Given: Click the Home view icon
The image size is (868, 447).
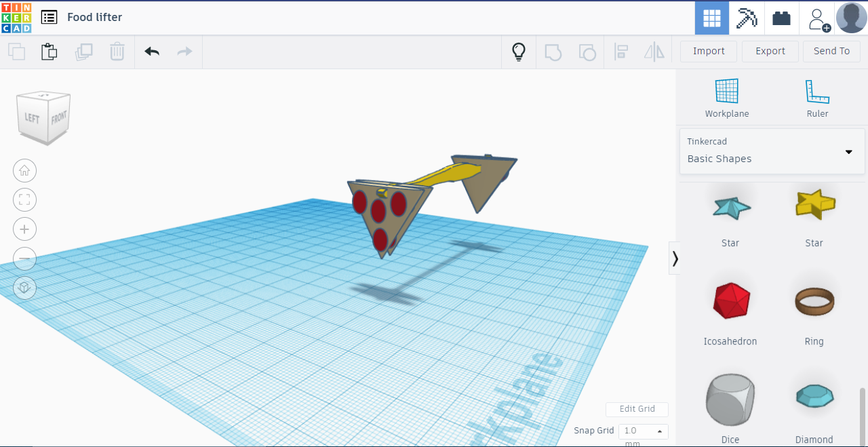Looking at the screenshot, I should [x=24, y=170].
